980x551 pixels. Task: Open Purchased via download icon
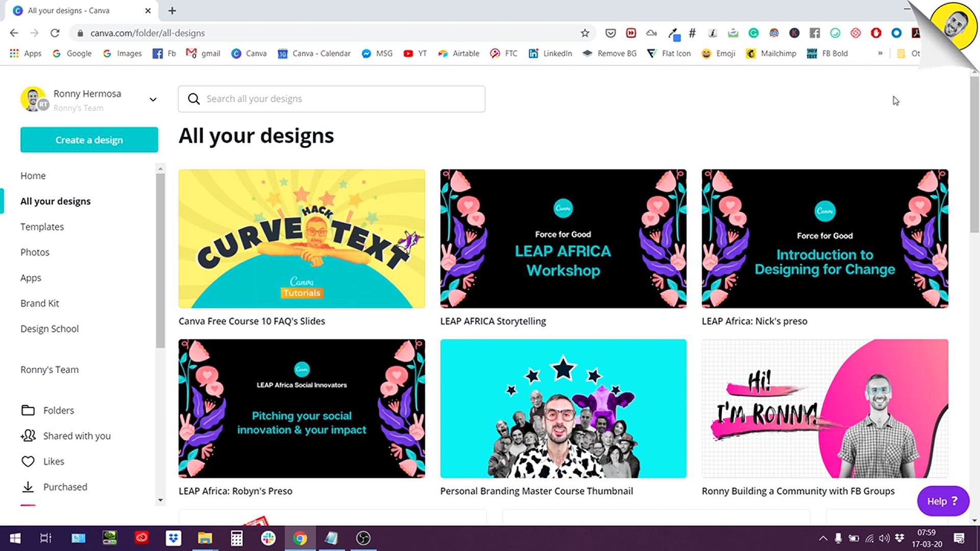tap(28, 487)
